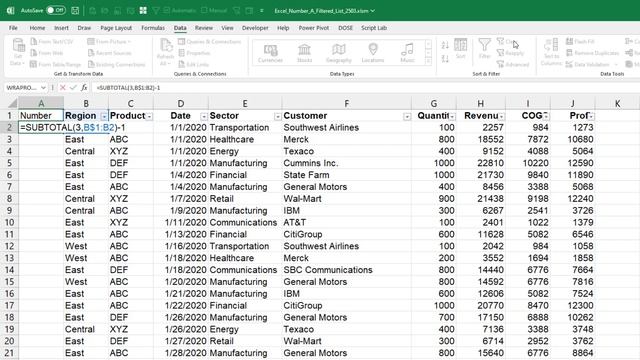Toggle the AutoSave switch

tap(56, 10)
